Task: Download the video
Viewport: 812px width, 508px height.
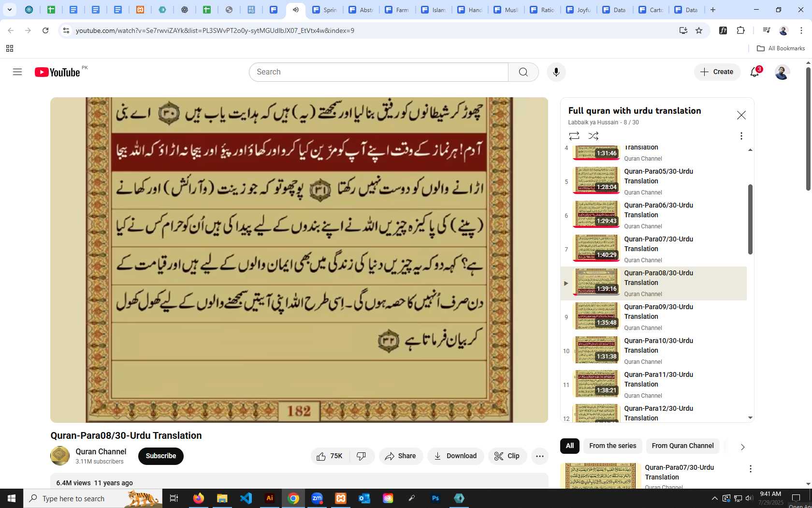Action: point(455,456)
